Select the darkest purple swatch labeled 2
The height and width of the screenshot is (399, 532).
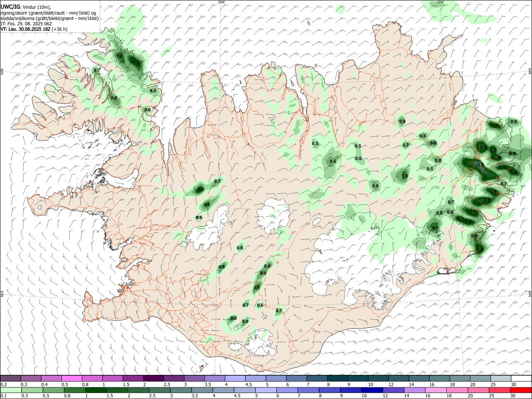153,378
